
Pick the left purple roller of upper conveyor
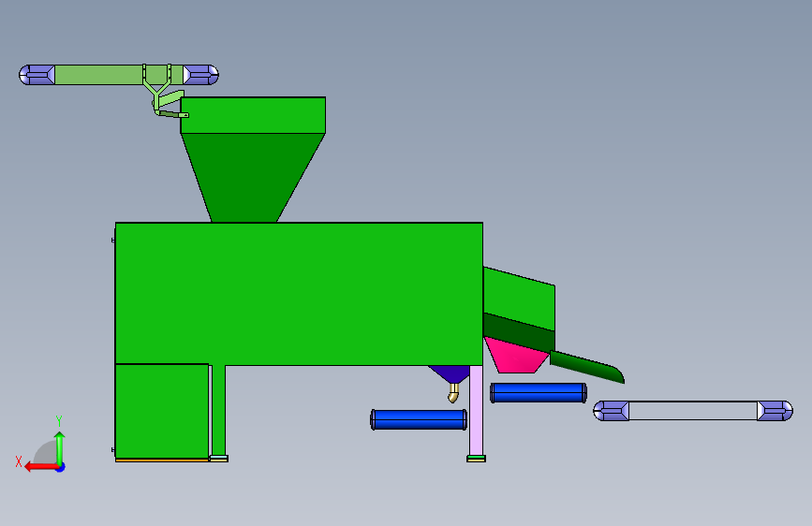[x=37, y=75]
